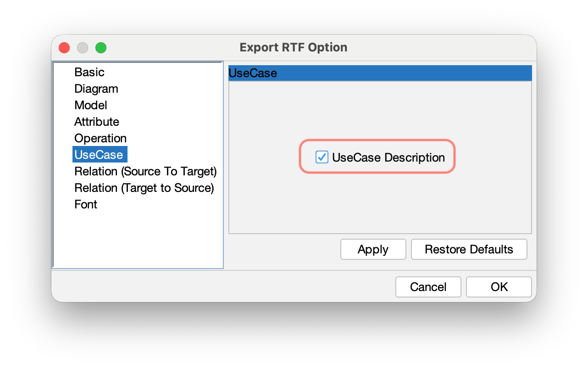Choose Relation (Target to Source) options

click(x=144, y=188)
